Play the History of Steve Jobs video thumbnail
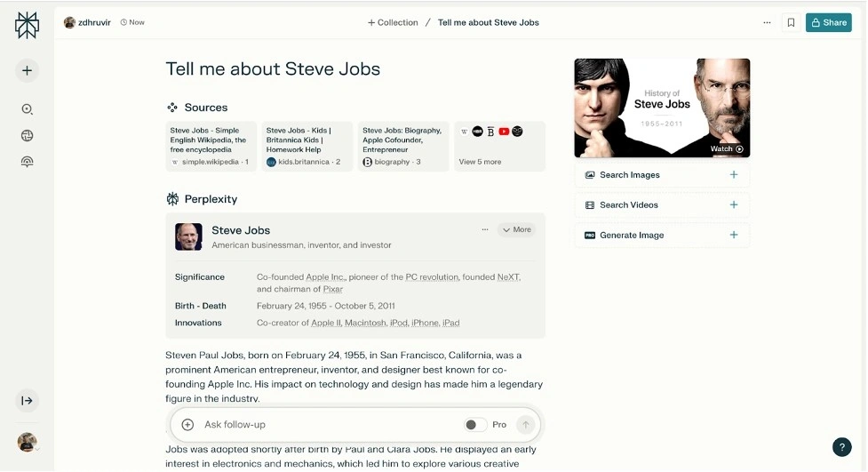This screenshot has width=868, height=472. [662, 108]
